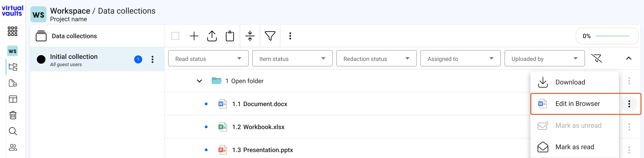This screenshot has width=644, height=158.
Task: Click the PowerPoint icon next to Presentation.pptx
Action: pyautogui.click(x=222, y=150)
